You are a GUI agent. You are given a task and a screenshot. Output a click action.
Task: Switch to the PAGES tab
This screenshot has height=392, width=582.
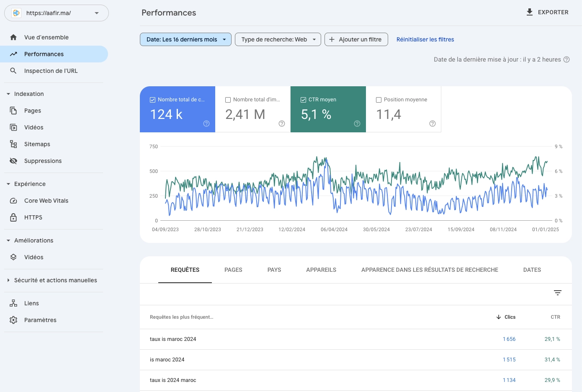point(233,270)
